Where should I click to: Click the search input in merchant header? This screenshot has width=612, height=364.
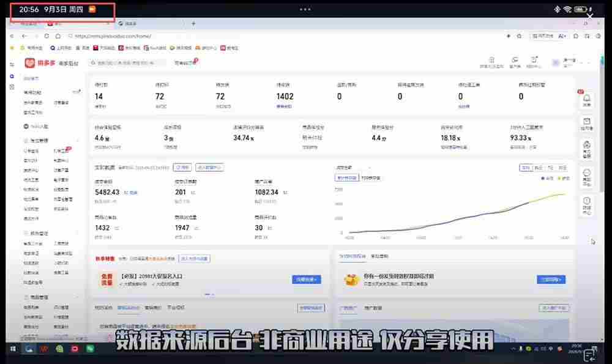coord(127,63)
